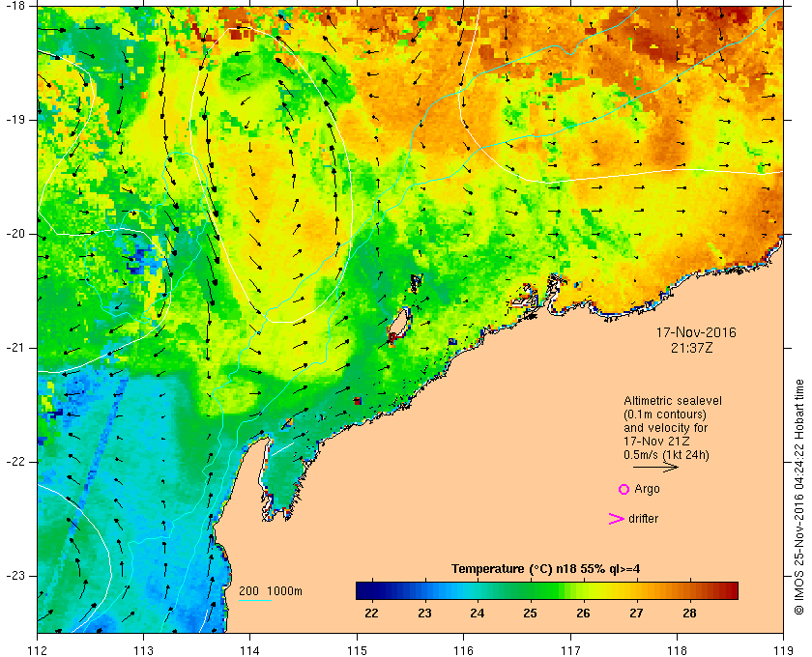The image size is (812, 657).
Task: Click colorbar value '23'
Action: pyautogui.click(x=424, y=614)
